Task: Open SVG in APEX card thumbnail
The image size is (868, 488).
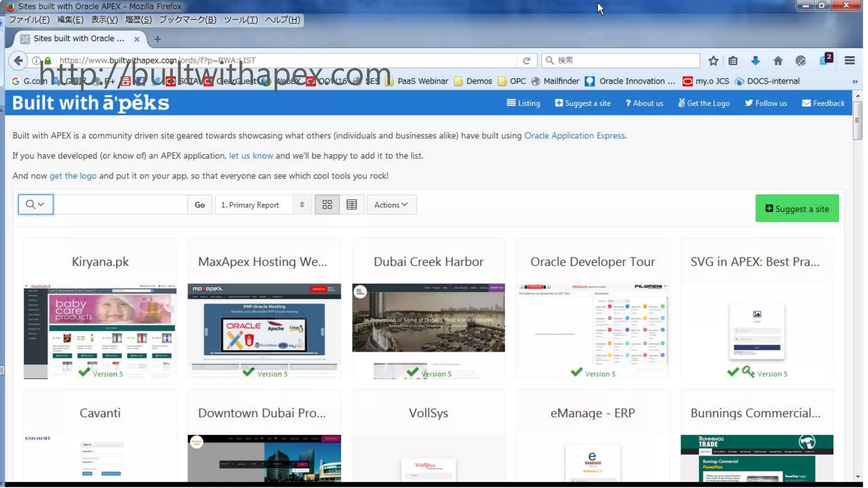Action: pyautogui.click(x=757, y=331)
